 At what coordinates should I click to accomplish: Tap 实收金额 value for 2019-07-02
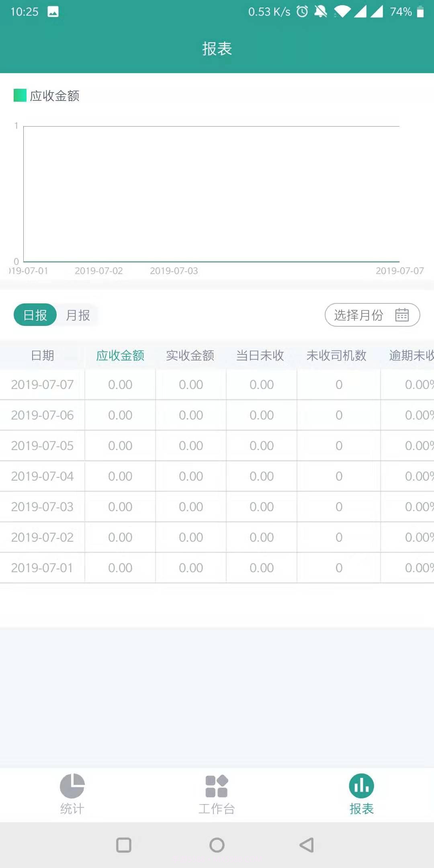click(x=191, y=537)
